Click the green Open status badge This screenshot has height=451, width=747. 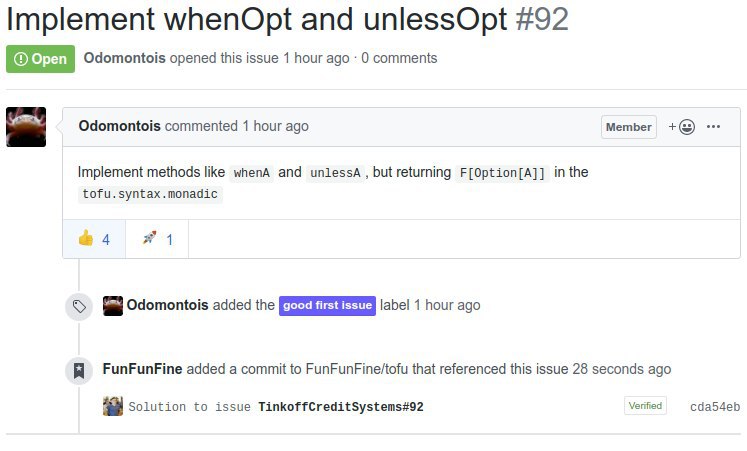pyautogui.click(x=40, y=59)
